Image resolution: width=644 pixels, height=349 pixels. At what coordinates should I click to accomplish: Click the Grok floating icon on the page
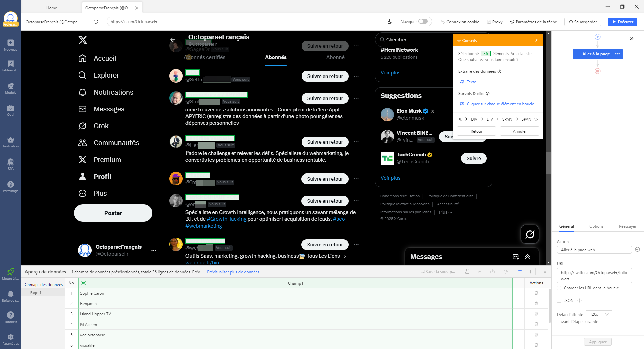(x=530, y=234)
